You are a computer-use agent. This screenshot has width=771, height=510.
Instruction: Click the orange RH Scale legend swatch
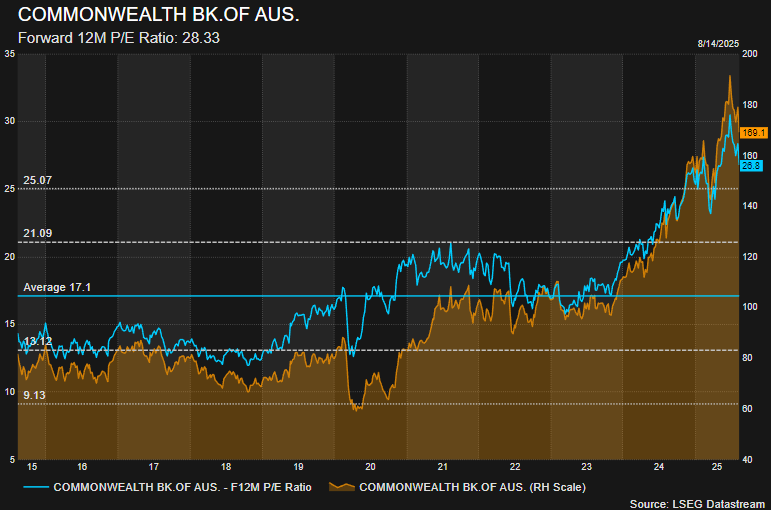[x=341, y=487]
